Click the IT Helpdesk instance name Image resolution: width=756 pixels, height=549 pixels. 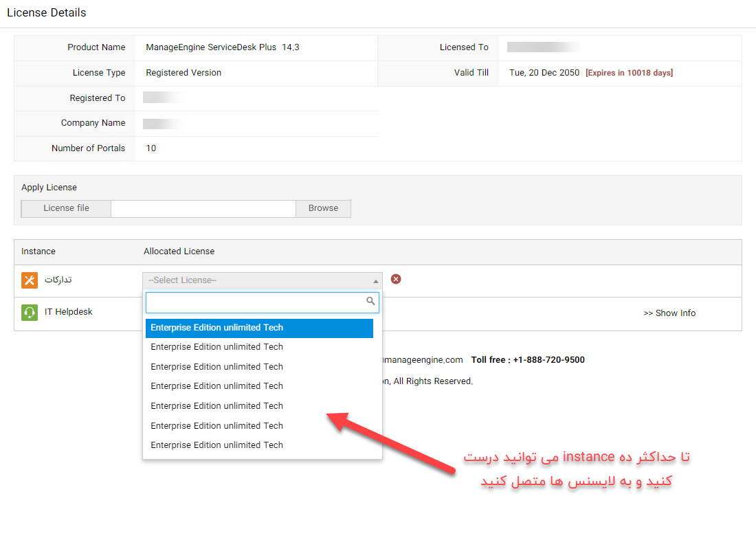pos(69,312)
